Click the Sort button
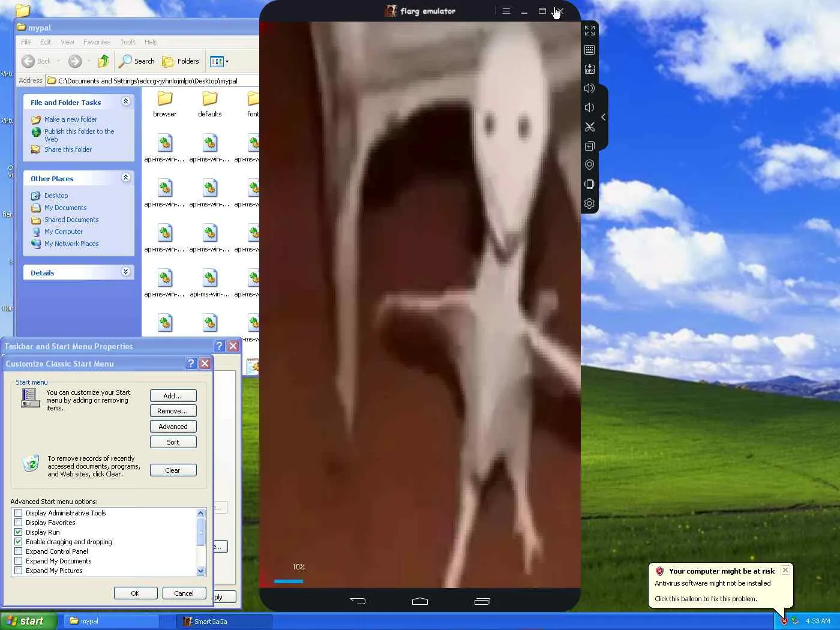 tap(173, 442)
